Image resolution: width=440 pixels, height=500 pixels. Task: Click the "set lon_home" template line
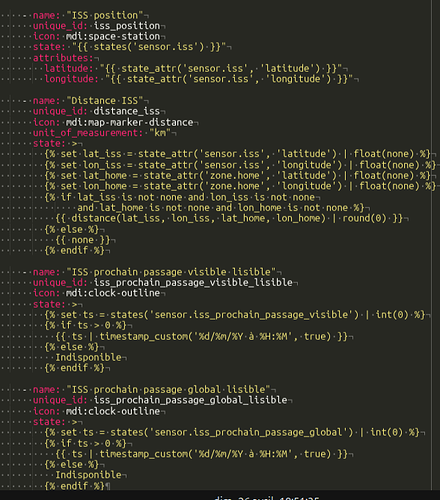[x=240, y=186]
